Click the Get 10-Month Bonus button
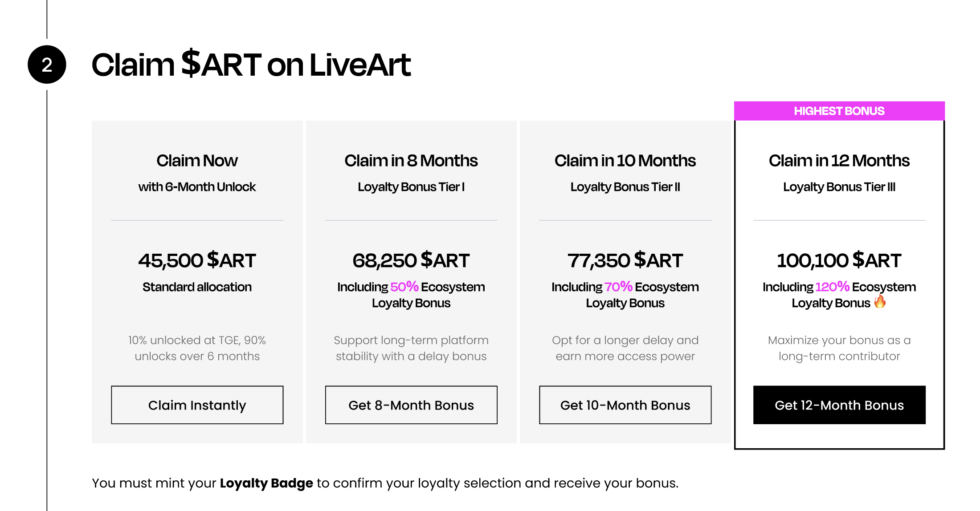 (x=625, y=405)
